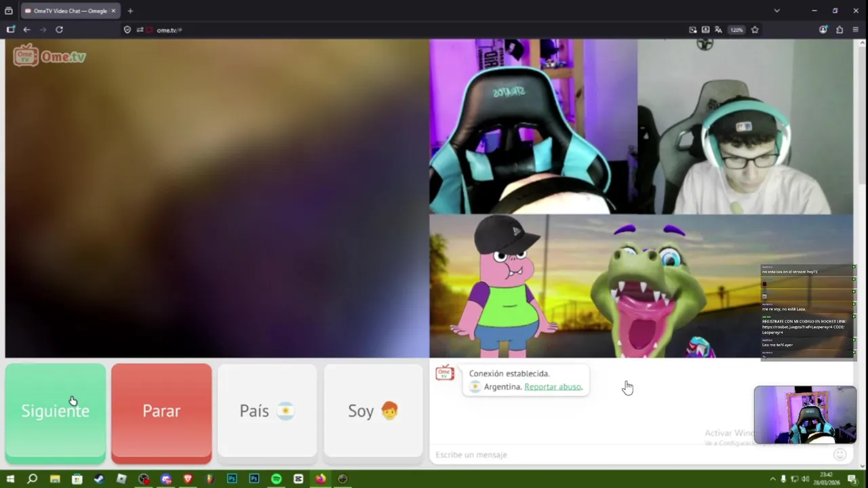Open the tracking protection shield icon

(127, 30)
